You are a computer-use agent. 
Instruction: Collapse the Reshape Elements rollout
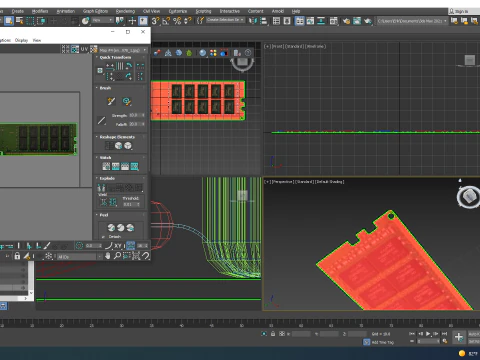click(117, 137)
